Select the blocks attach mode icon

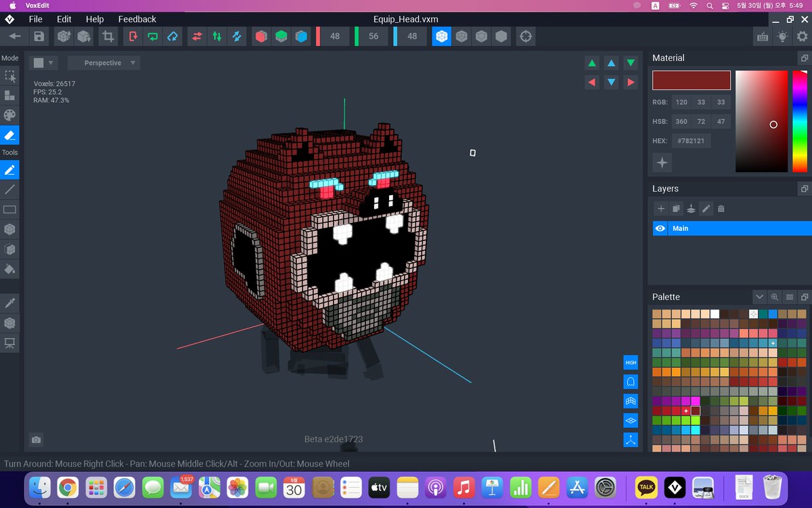(9, 96)
